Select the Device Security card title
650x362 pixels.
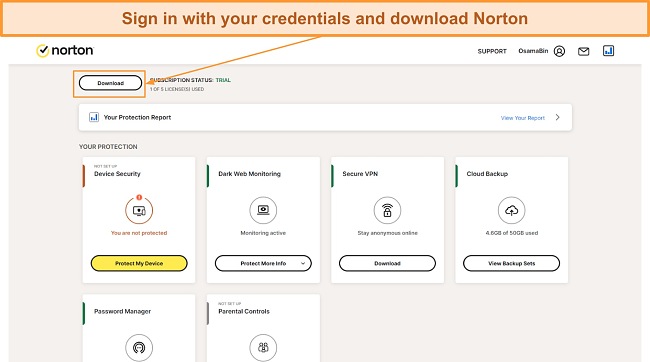click(x=117, y=174)
